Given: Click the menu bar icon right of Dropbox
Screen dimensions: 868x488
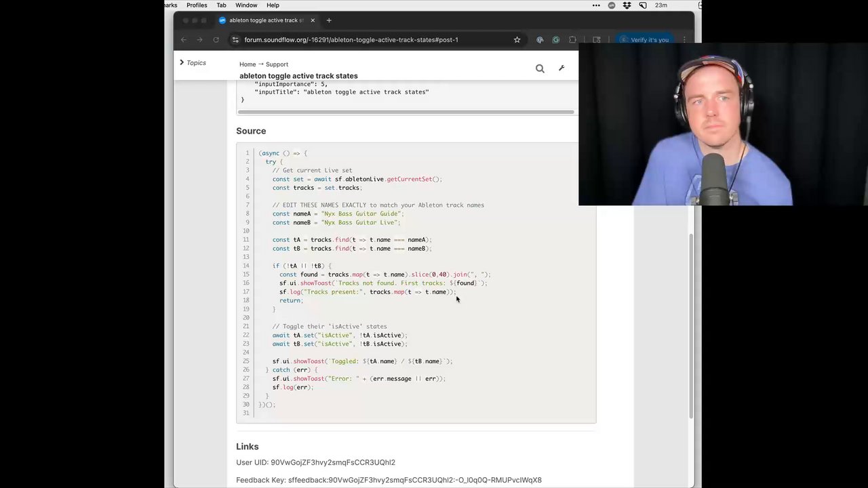Looking at the screenshot, I should point(643,5).
